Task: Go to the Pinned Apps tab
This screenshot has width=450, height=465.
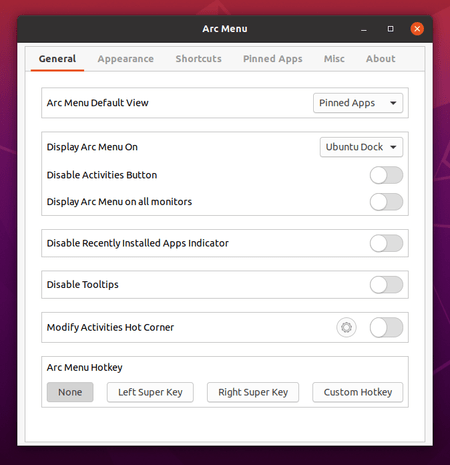Action: click(272, 59)
